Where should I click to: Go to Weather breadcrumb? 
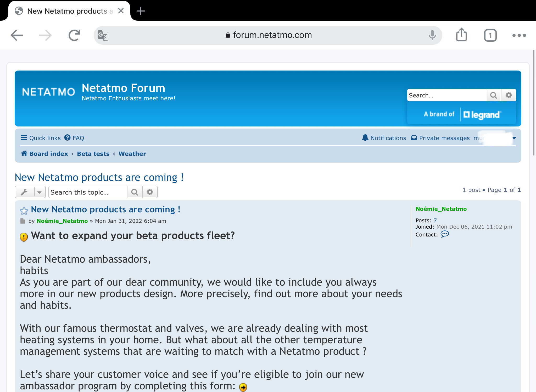coord(132,154)
